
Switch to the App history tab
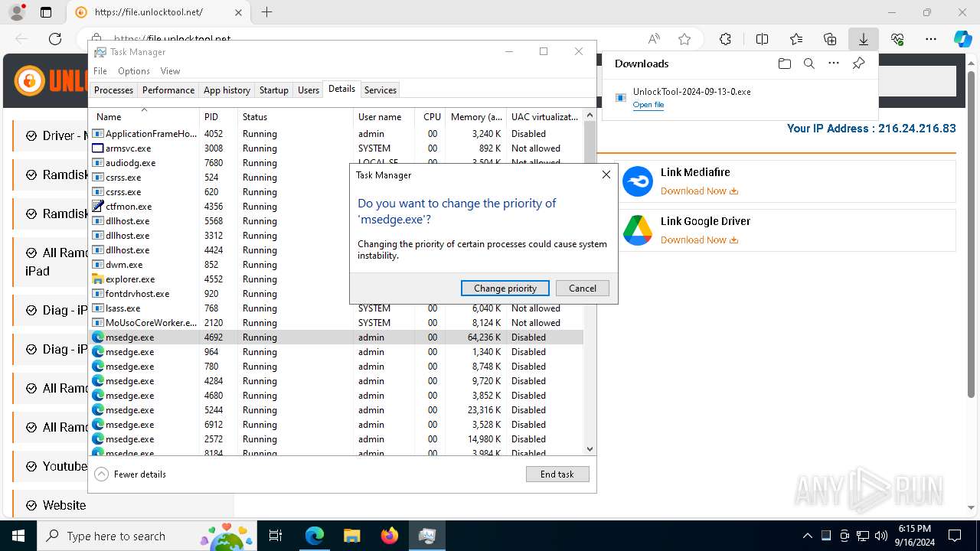[227, 90]
